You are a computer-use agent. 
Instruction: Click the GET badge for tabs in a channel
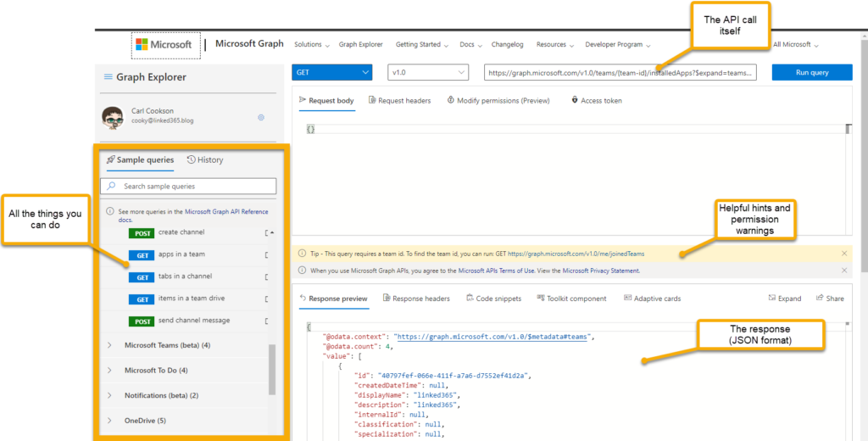pyautogui.click(x=142, y=277)
